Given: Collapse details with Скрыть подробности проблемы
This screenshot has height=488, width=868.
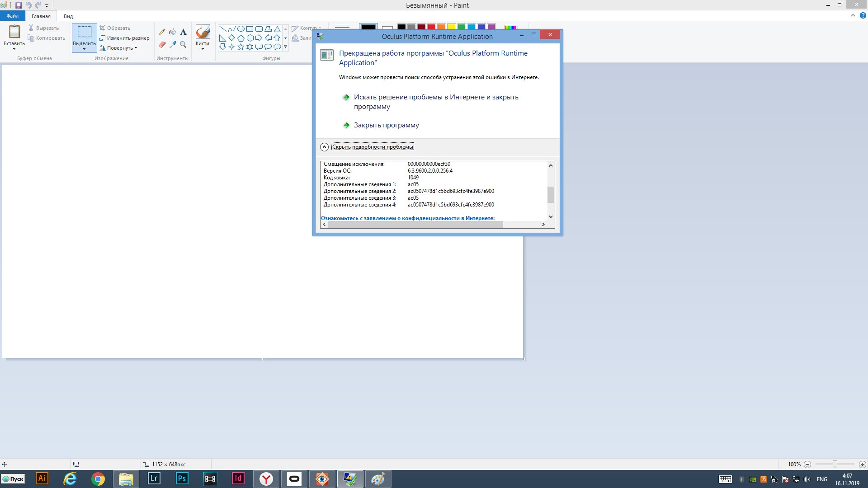Looking at the screenshot, I should tap(372, 147).
